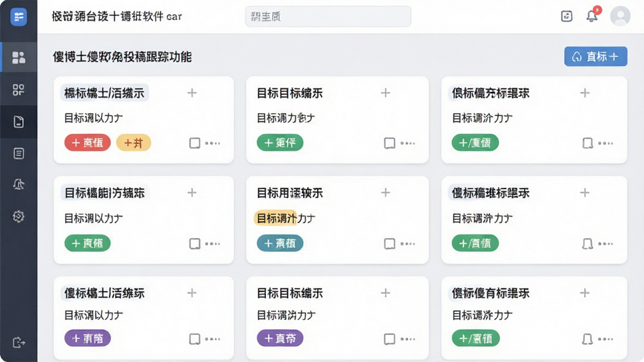Screen dimensions: 644x362
Task: Toggle the checkbox on bottom-left card
Action: (x=195, y=339)
